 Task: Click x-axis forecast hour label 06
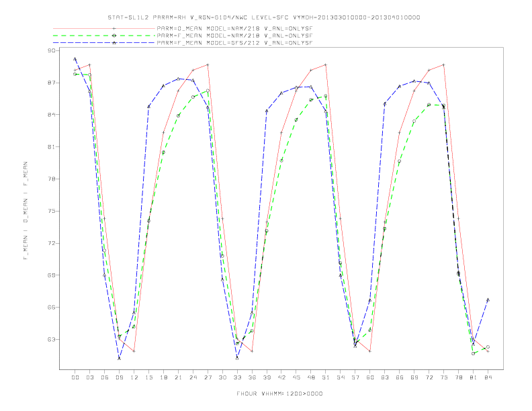coord(105,377)
